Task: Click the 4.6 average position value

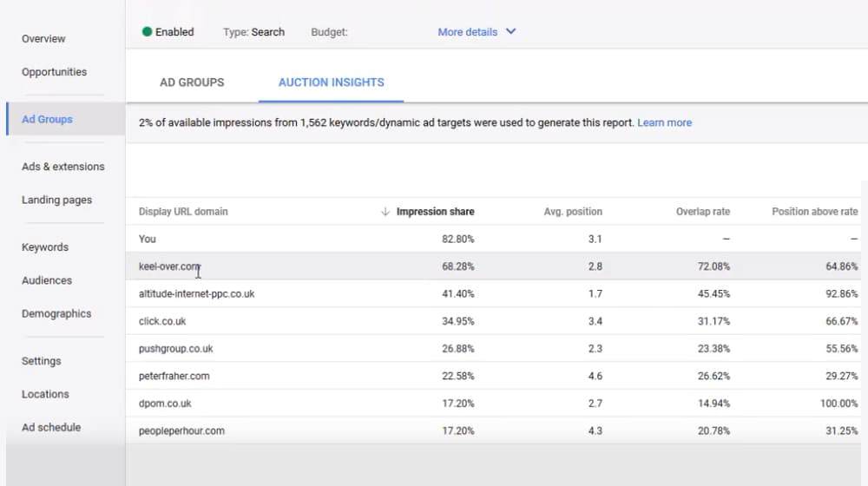Action: [595, 376]
